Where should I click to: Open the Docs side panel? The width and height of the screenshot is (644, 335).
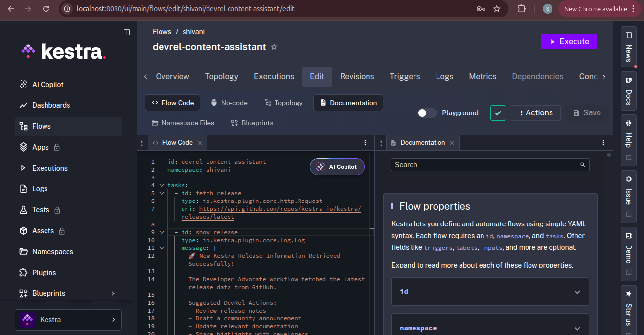pyautogui.click(x=629, y=90)
